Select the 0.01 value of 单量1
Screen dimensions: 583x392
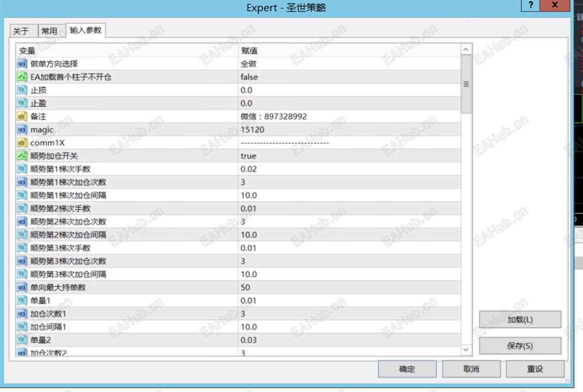[249, 301]
